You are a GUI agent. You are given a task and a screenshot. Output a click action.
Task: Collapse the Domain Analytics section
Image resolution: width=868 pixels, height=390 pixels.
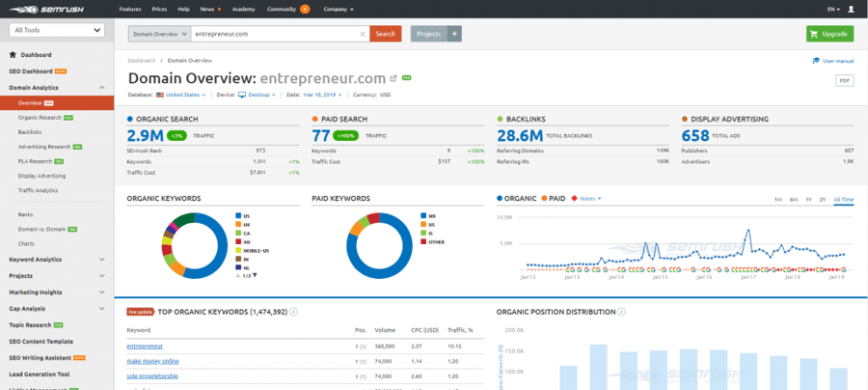pos(102,88)
